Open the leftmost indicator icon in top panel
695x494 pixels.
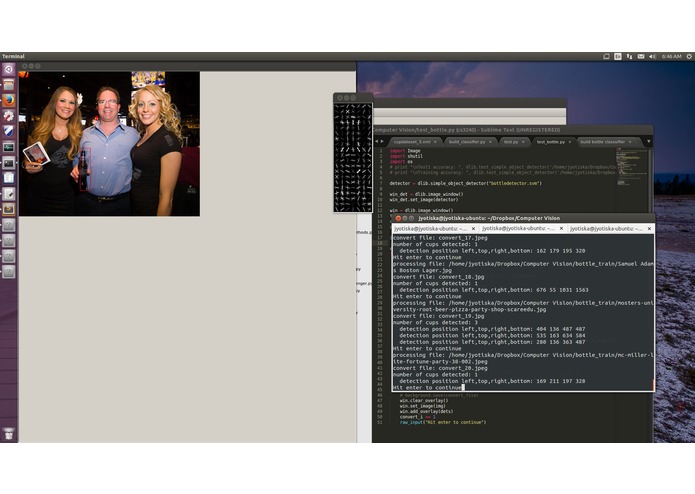pyautogui.click(x=606, y=56)
